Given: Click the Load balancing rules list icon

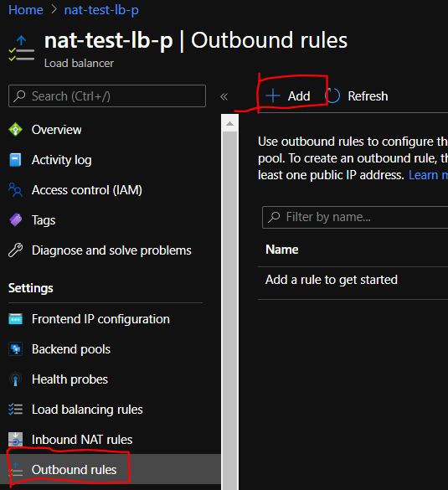Looking at the screenshot, I should (15, 409).
